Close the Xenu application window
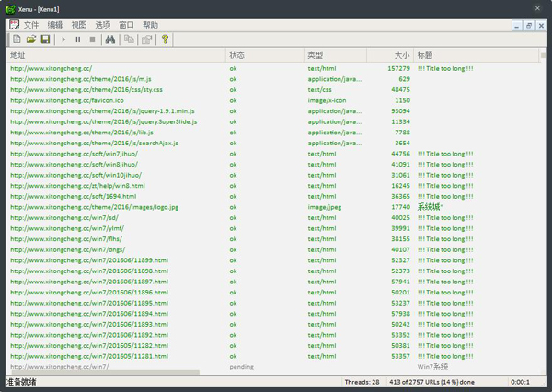Screen dimensions: 552x392 point(537,8)
